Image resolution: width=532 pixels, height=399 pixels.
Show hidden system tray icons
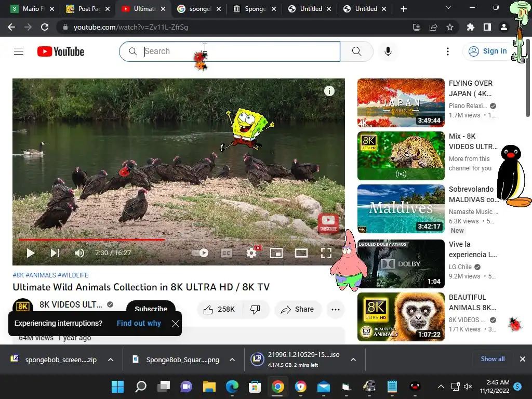tap(441, 387)
